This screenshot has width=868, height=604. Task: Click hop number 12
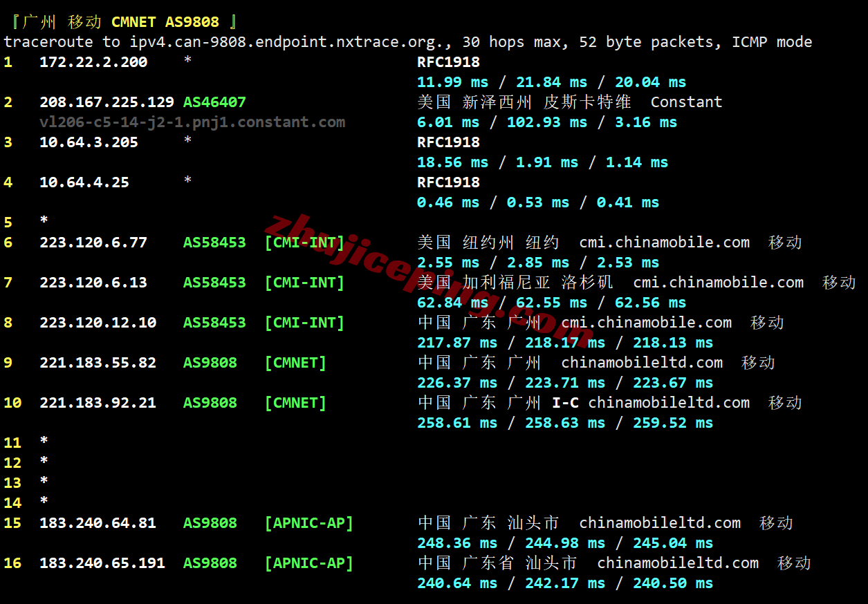(x=12, y=463)
